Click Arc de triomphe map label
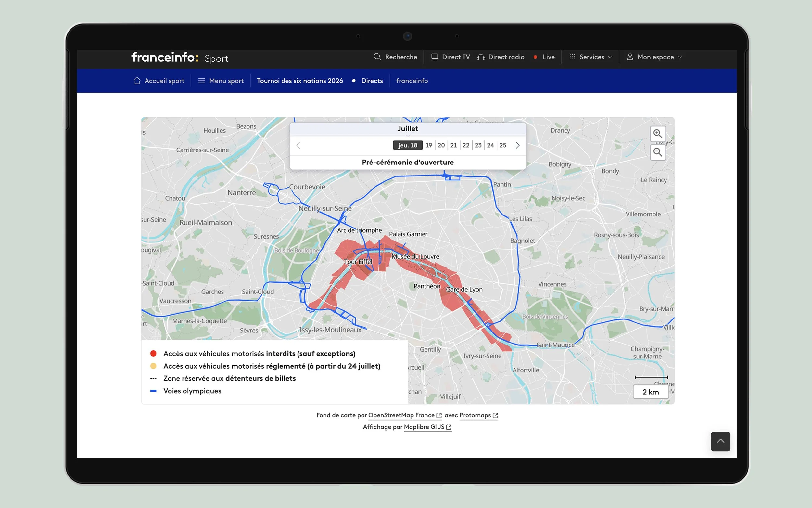812x508 pixels. tap(359, 230)
